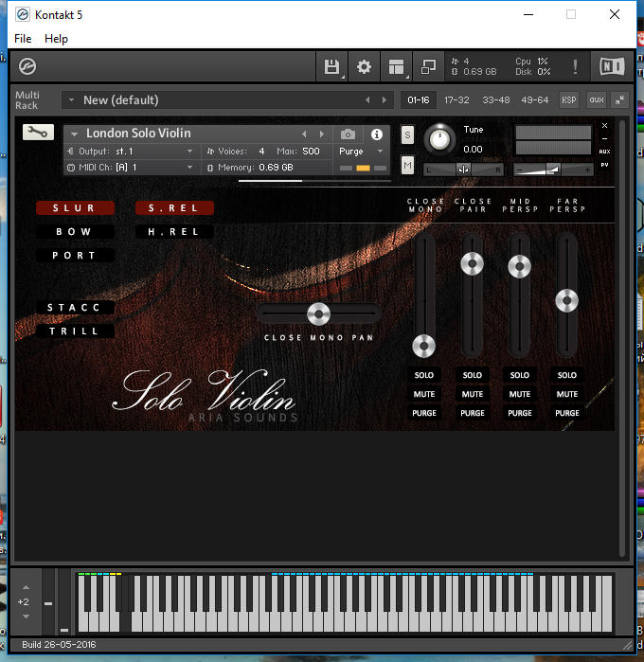Click the camera snapshot icon
Image resolution: width=644 pixels, height=662 pixels.
point(349,134)
